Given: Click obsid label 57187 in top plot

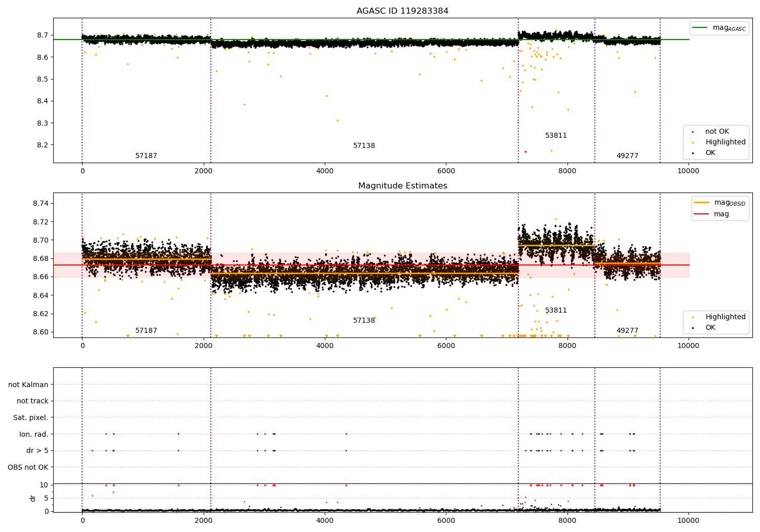Looking at the screenshot, I should pos(146,156).
